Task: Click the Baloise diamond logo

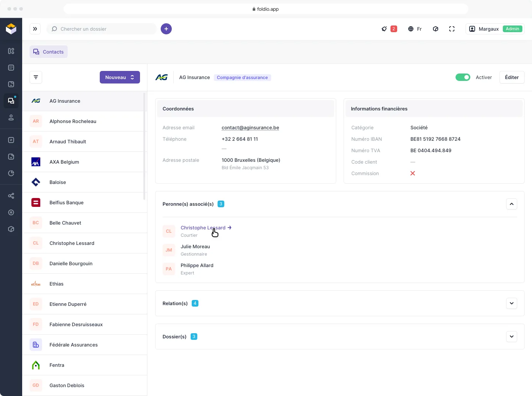Action: [x=36, y=182]
